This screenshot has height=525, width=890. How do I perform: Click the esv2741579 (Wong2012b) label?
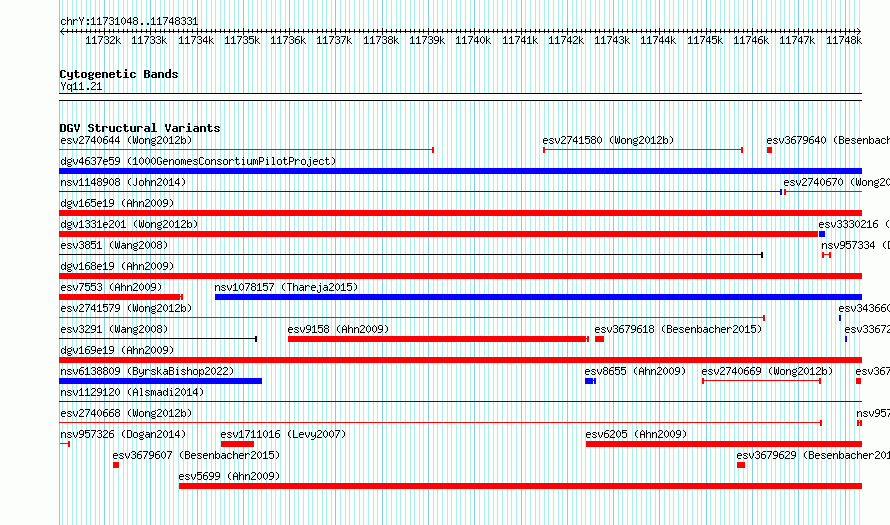coord(126,308)
